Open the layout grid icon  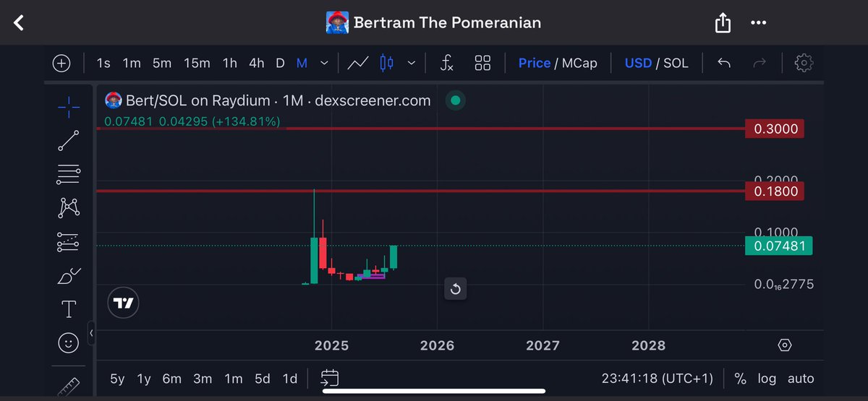point(482,63)
